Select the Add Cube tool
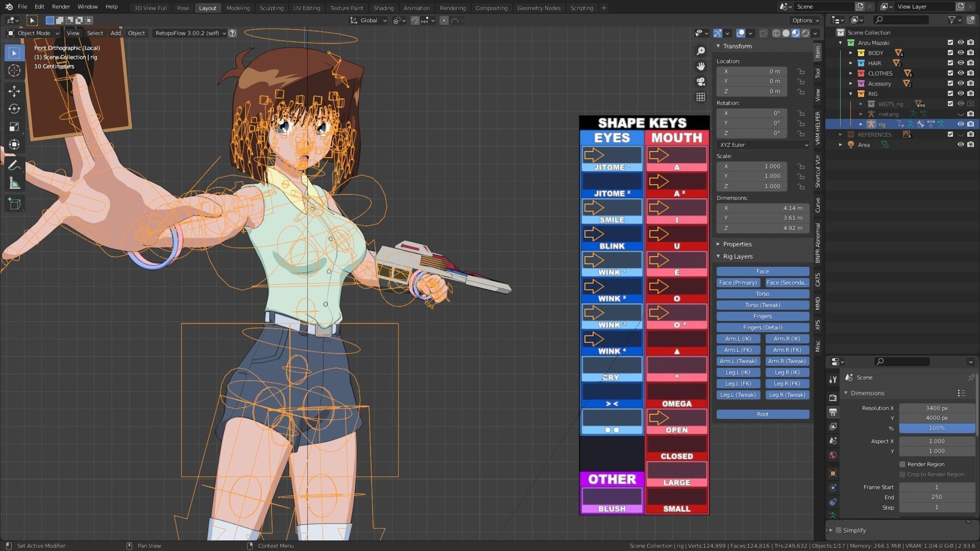This screenshot has width=980, height=551. [x=14, y=204]
